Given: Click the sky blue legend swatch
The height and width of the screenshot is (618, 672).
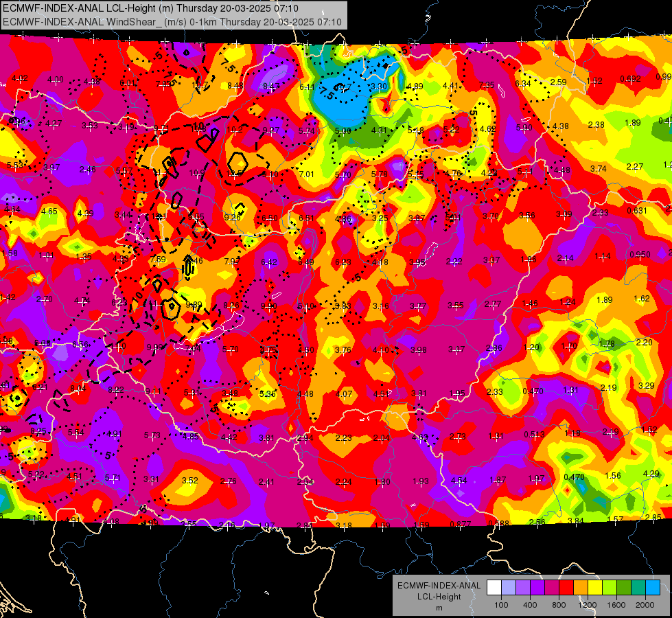Looking at the screenshot, I should 653,588.
